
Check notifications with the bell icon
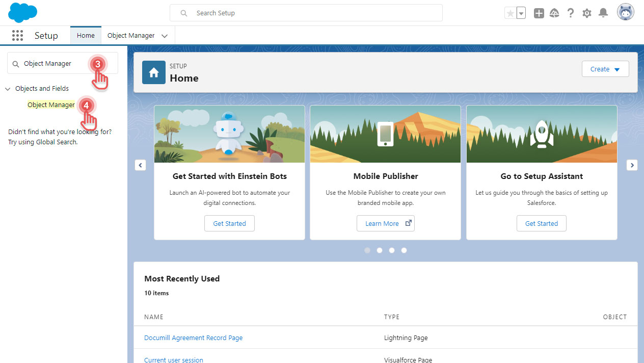[x=603, y=12]
